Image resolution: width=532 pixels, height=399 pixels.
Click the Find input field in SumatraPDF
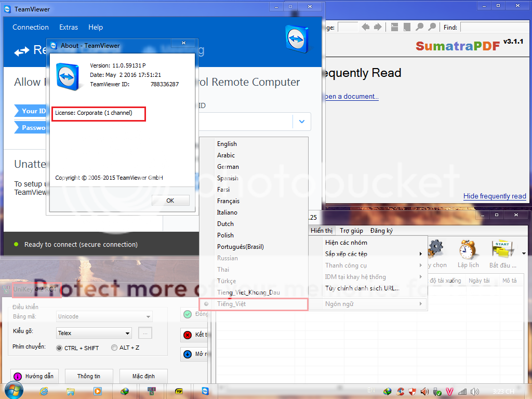point(494,27)
